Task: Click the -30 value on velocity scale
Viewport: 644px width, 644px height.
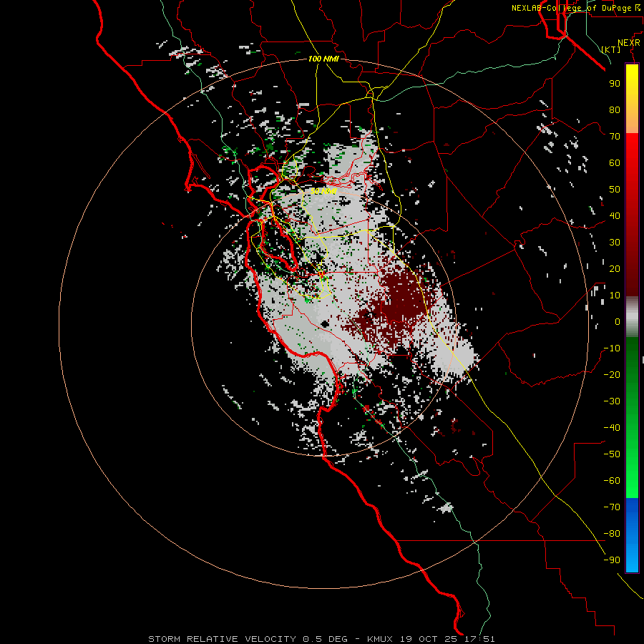Action: click(612, 401)
